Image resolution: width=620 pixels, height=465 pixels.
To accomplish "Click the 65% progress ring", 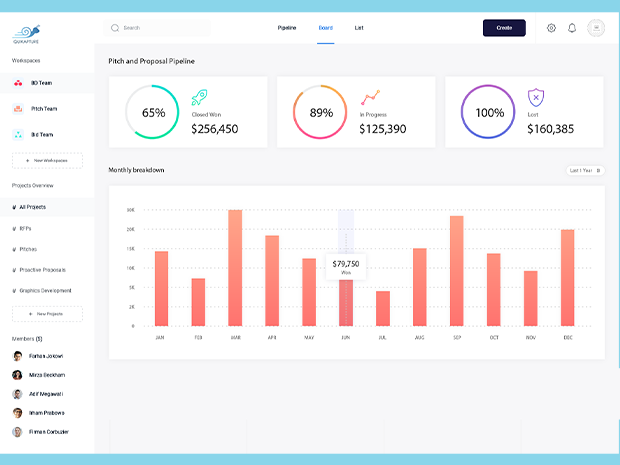I will coord(153,113).
